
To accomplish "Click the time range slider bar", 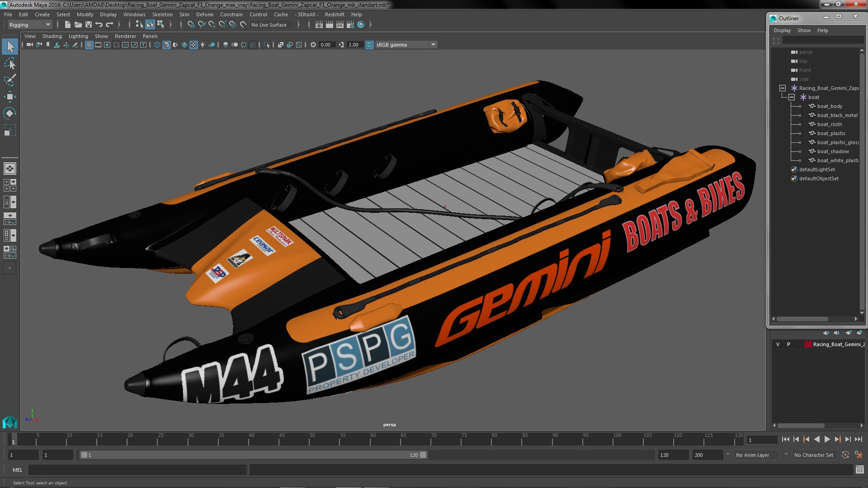I will click(253, 455).
